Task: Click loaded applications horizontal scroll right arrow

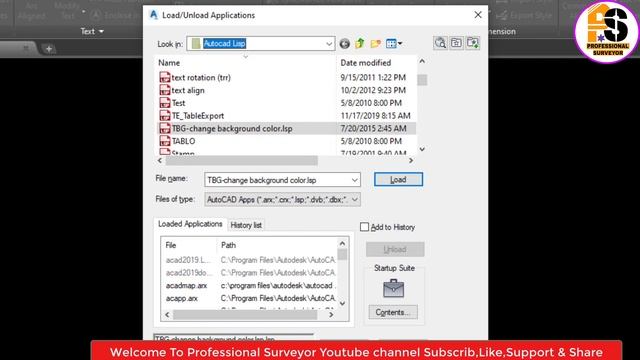Action: 331,315
